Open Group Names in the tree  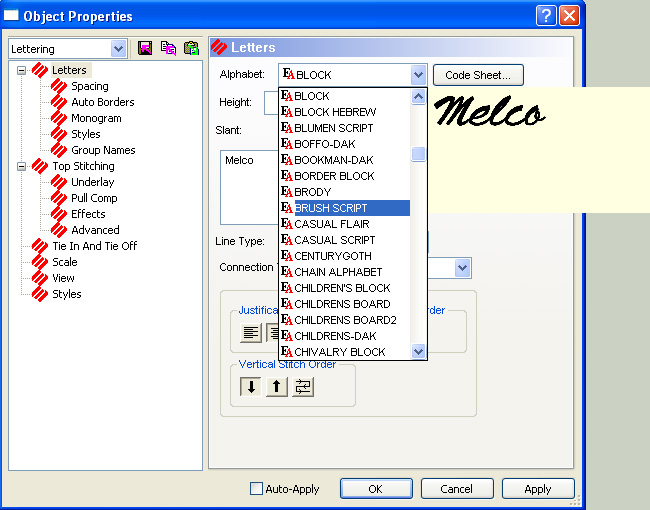pyautogui.click(x=103, y=150)
